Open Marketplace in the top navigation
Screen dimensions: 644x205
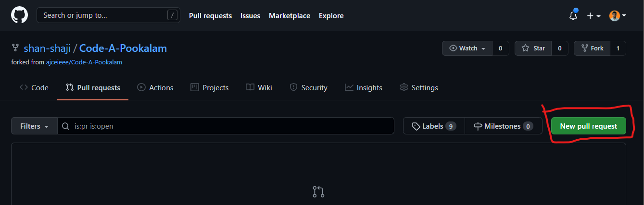(290, 16)
